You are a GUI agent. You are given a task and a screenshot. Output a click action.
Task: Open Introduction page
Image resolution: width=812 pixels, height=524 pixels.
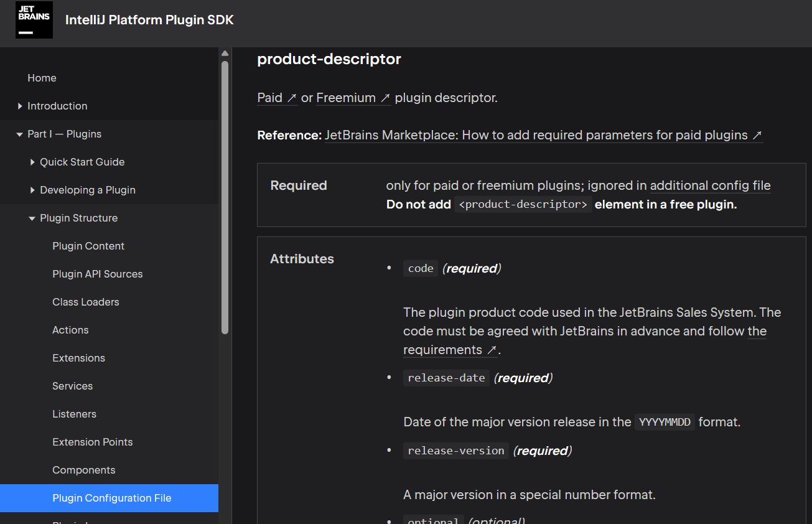[x=57, y=106]
